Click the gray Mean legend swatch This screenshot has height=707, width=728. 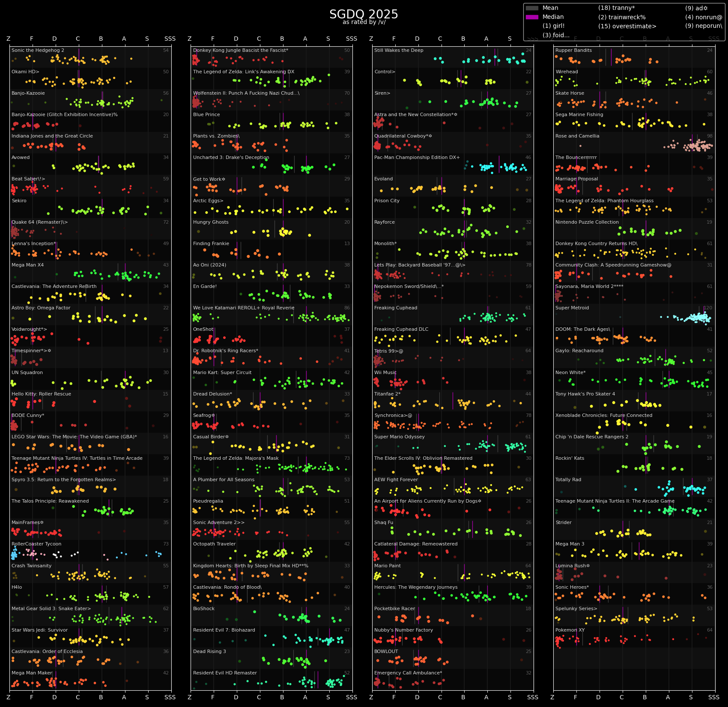coord(532,8)
